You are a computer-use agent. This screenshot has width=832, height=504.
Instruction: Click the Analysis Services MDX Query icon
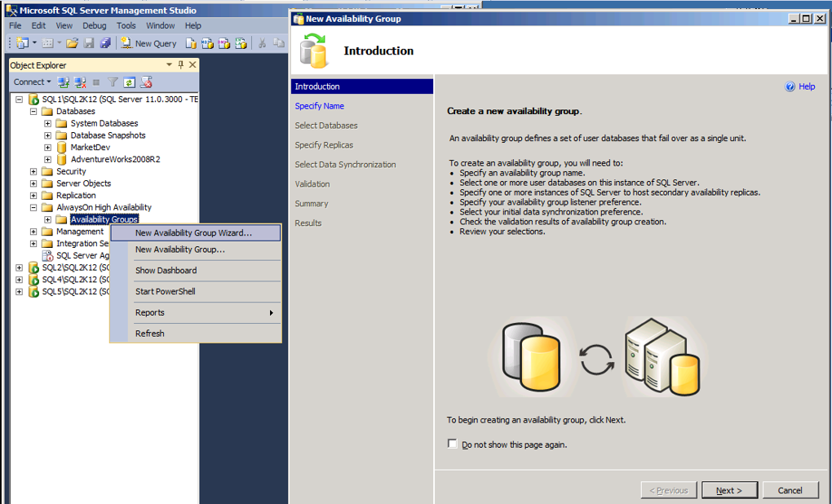pos(207,43)
